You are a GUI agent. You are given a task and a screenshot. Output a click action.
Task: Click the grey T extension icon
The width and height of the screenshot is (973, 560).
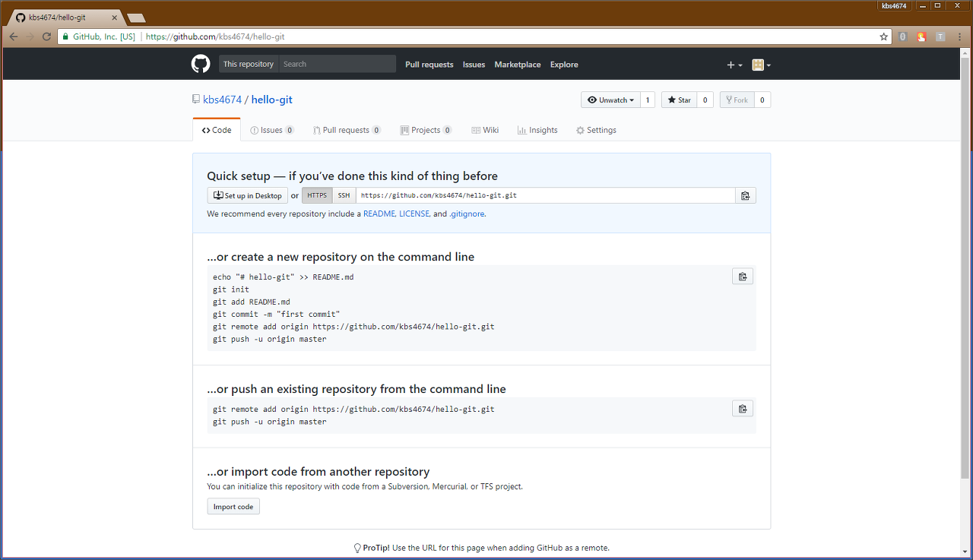point(940,36)
